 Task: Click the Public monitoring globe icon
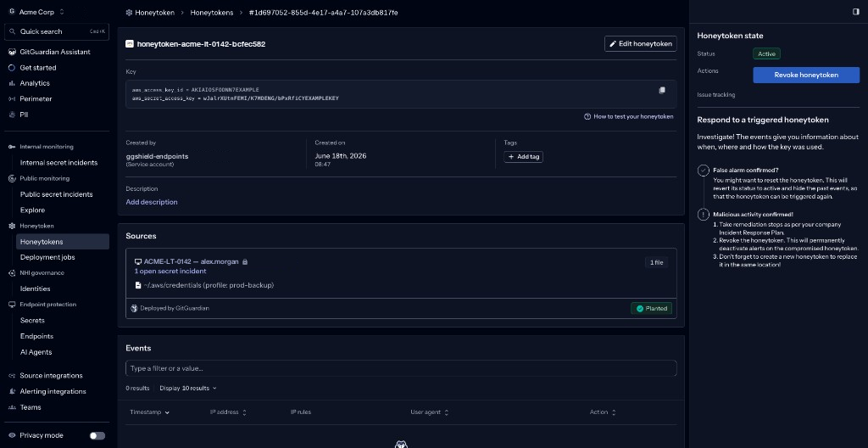pos(12,178)
